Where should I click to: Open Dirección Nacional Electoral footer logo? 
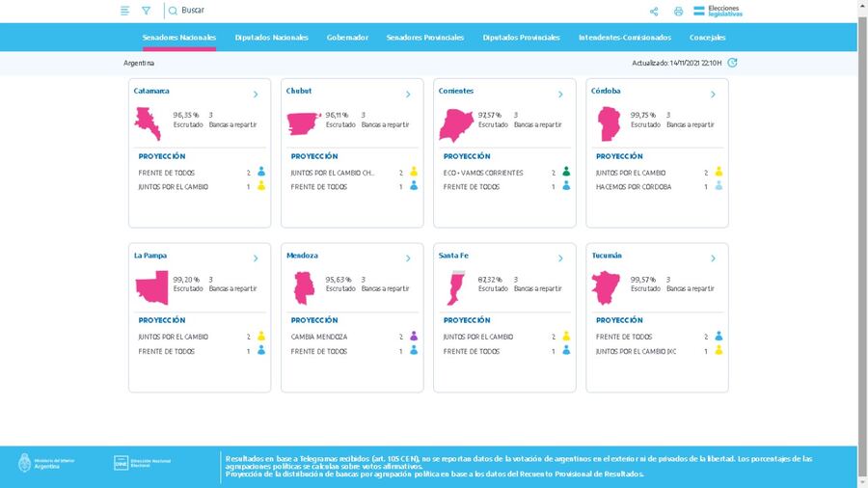tap(143, 463)
